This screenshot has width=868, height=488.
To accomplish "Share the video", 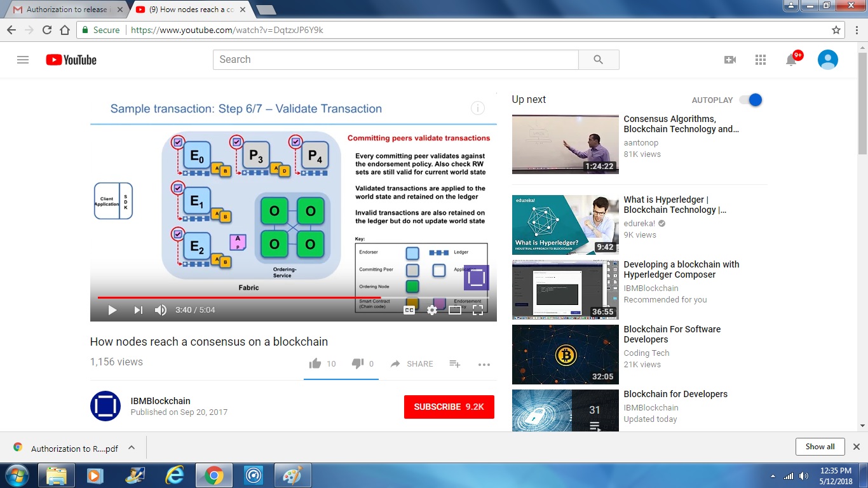I will [x=412, y=364].
